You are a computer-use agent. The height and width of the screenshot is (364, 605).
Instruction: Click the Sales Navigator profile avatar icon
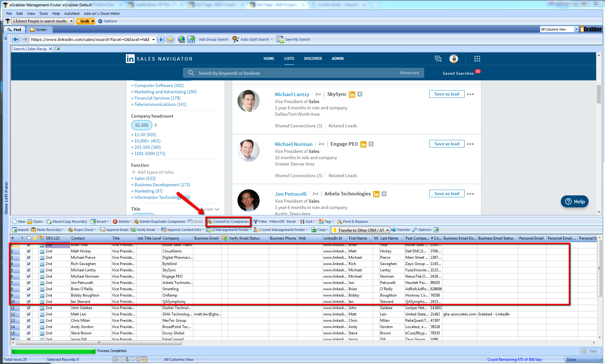(x=454, y=59)
